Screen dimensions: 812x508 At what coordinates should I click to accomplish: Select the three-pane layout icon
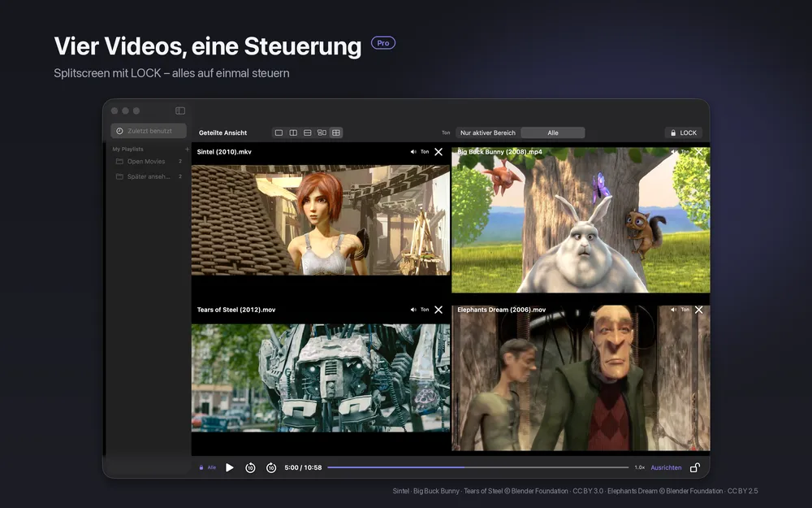click(x=322, y=132)
